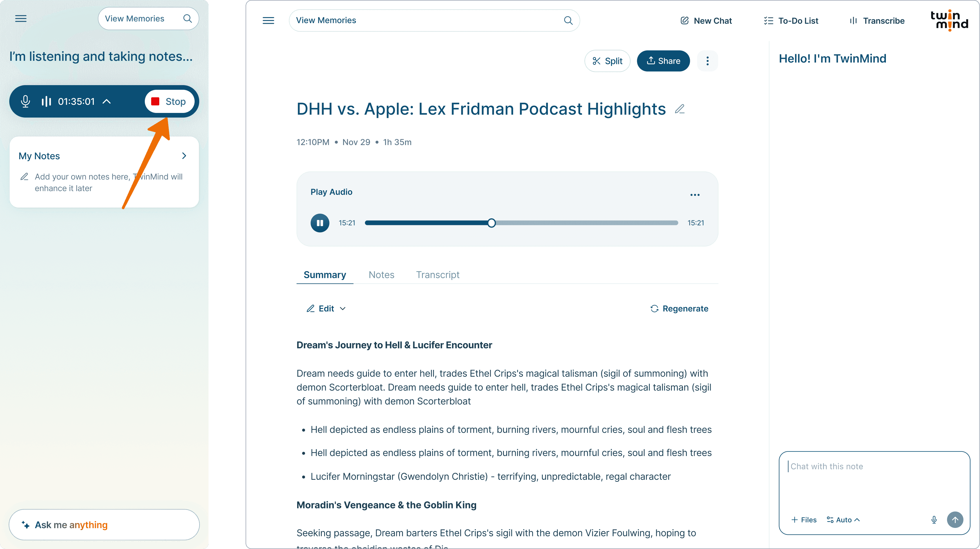Regenerate the summary
Screen dimensions: 980x549
pyautogui.click(x=679, y=309)
